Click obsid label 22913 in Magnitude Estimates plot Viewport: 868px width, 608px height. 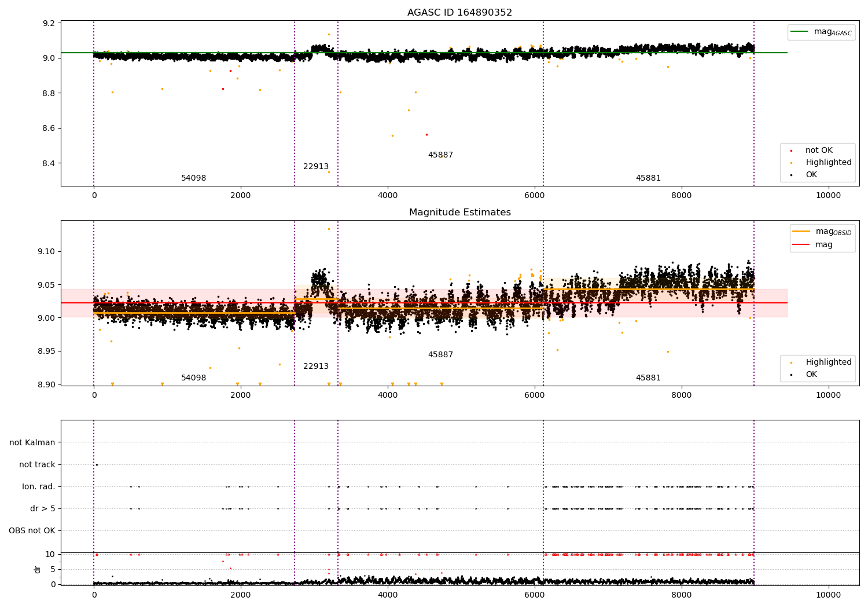coord(316,366)
